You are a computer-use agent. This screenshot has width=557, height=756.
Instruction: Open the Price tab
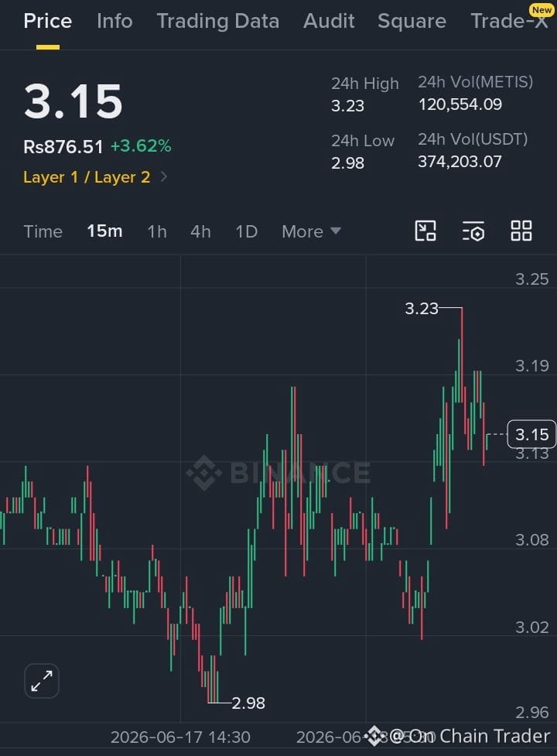tap(48, 21)
